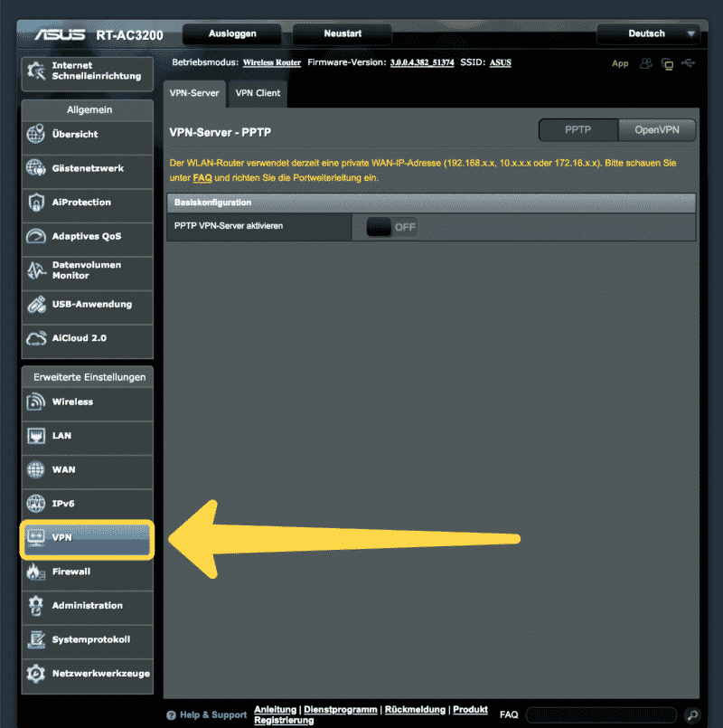The width and height of the screenshot is (723, 728).
Task: Click the ASUS SSID link
Action: [x=501, y=62]
